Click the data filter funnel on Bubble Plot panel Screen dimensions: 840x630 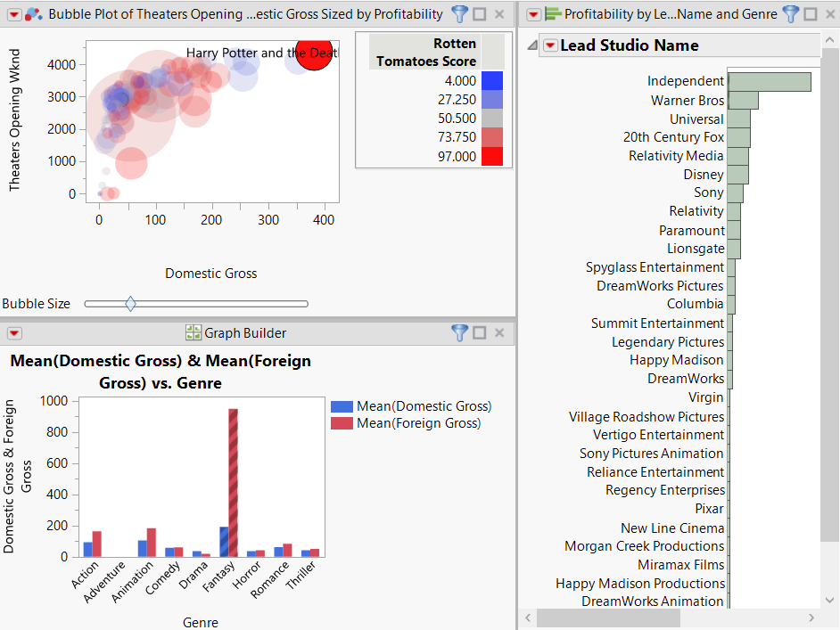tap(459, 13)
